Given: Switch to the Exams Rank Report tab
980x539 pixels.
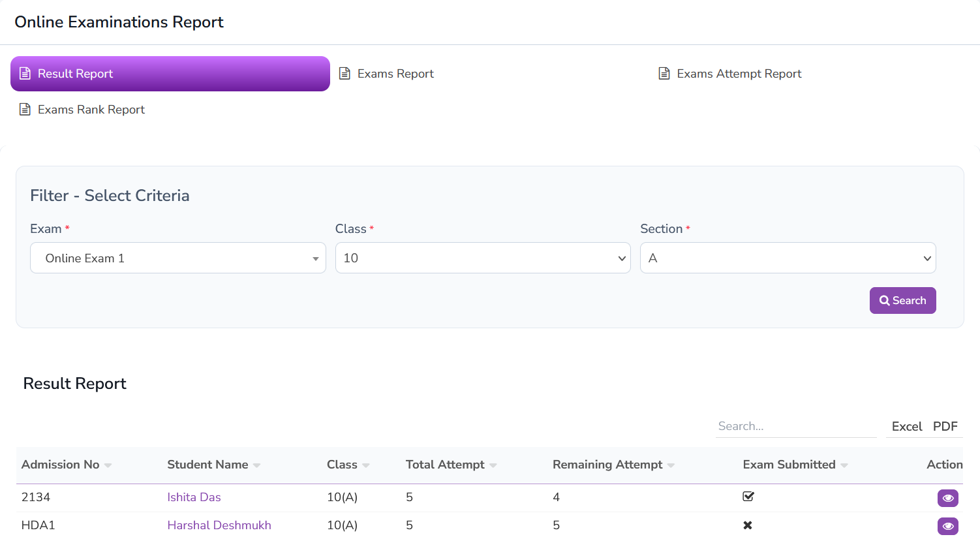Looking at the screenshot, I should [91, 109].
